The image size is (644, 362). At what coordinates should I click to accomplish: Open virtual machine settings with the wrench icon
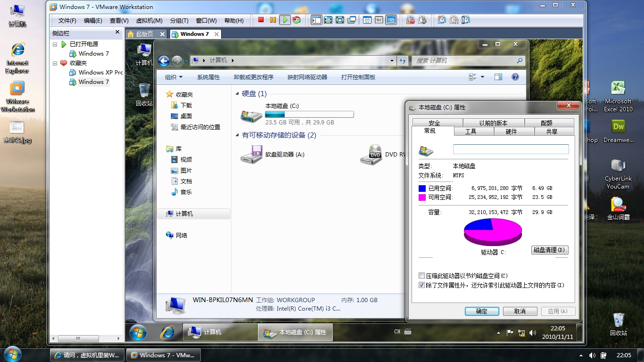tap(366, 20)
